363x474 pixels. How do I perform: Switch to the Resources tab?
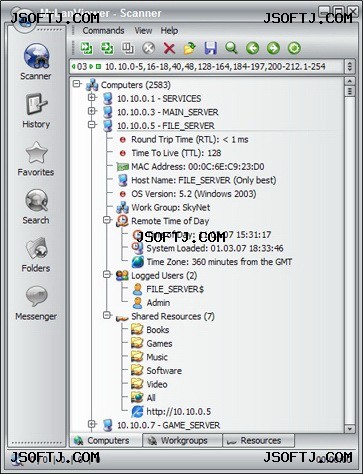[x=259, y=441]
